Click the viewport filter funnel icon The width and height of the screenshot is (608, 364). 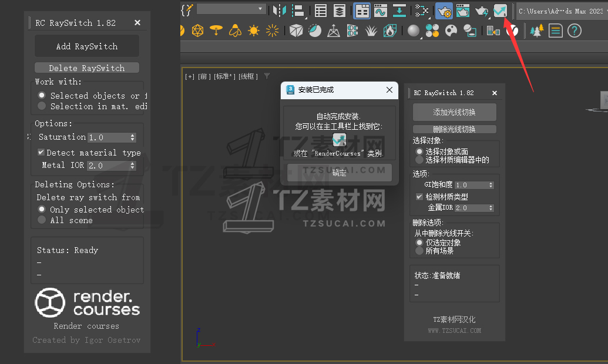click(x=267, y=76)
